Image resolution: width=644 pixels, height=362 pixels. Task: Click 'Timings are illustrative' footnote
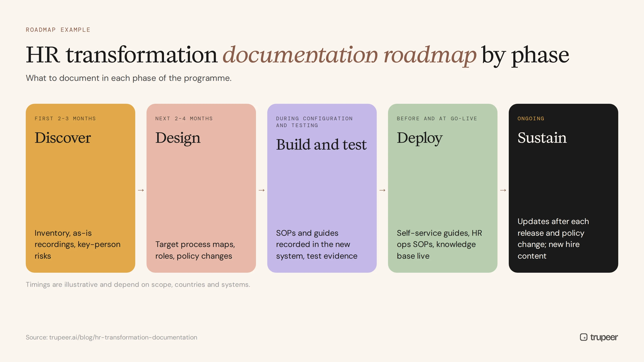pos(138,285)
